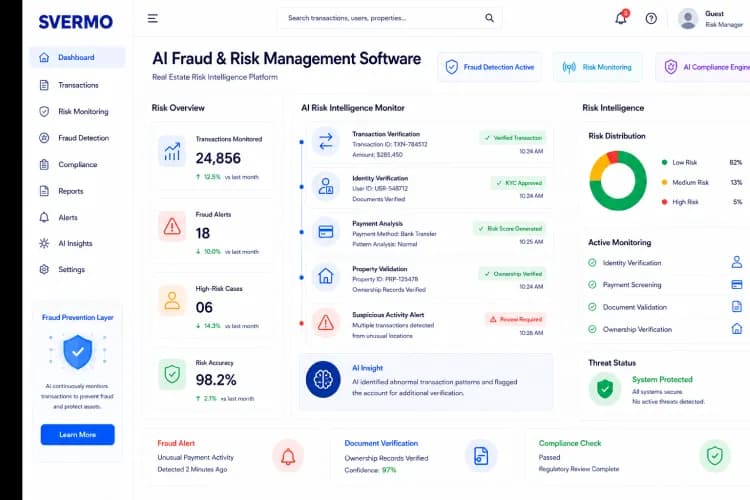Screen dimensions: 750x500
Task: Click the Ownership Verification green check circle
Action: pos(592,329)
